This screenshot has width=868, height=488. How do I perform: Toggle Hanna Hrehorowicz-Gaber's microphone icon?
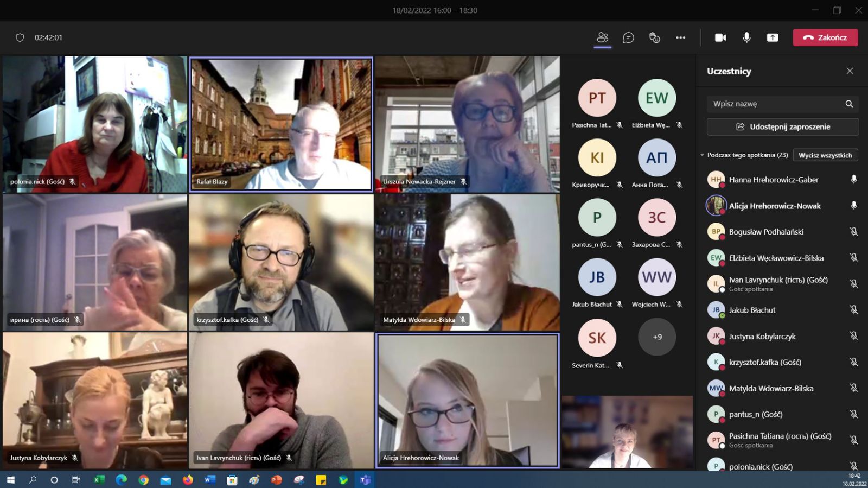tap(853, 180)
